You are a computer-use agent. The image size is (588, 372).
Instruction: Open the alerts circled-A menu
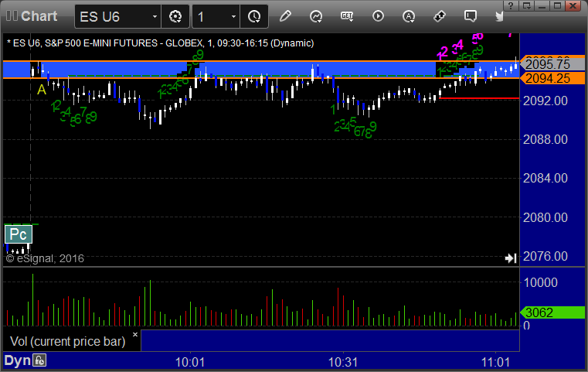pyautogui.click(x=409, y=16)
